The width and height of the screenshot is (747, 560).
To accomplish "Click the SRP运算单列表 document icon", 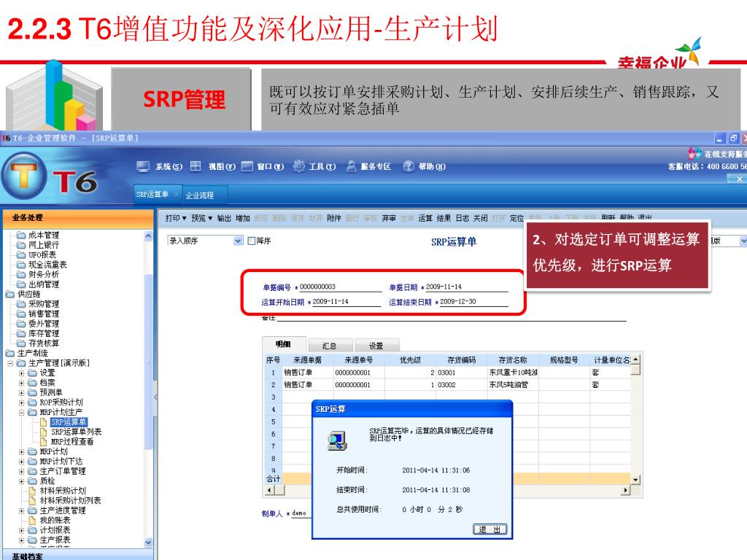I will tap(43, 432).
